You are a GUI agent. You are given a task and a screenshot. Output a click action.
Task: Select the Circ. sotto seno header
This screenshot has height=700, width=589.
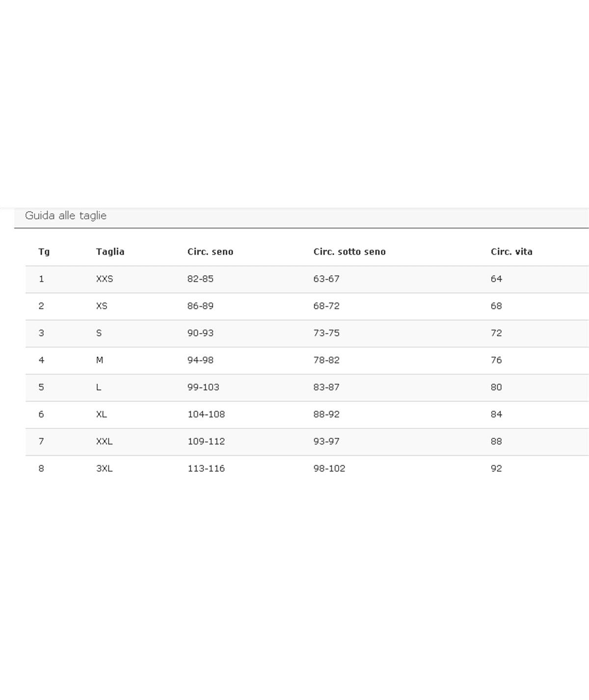tap(349, 252)
